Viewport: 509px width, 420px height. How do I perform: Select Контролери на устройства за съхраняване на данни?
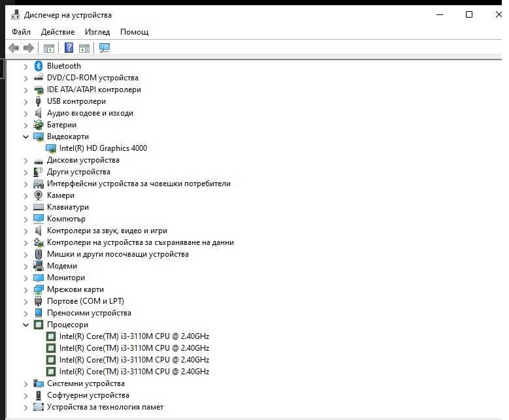coord(140,242)
